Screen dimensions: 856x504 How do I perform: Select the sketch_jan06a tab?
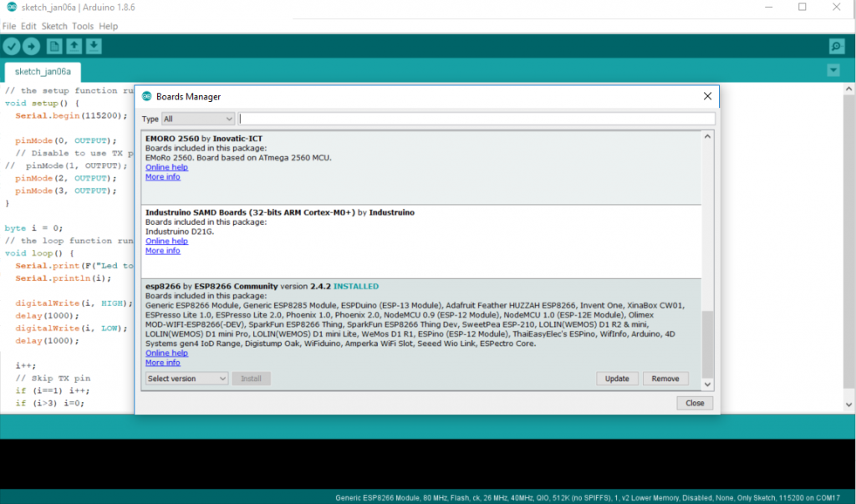coord(43,72)
